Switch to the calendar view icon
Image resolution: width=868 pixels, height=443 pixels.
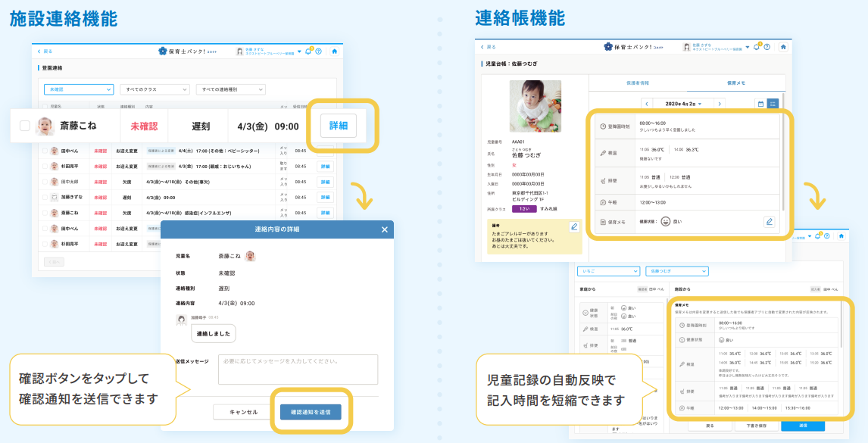coord(760,104)
